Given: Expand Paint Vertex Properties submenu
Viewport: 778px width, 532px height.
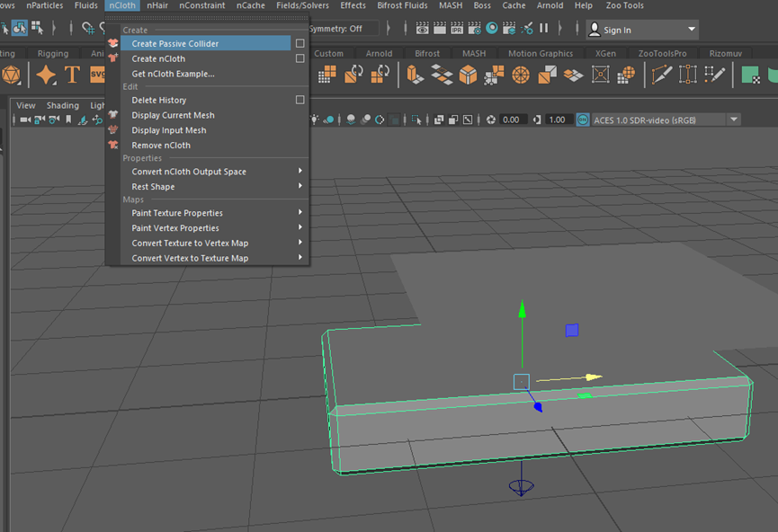Looking at the screenshot, I should (214, 228).
